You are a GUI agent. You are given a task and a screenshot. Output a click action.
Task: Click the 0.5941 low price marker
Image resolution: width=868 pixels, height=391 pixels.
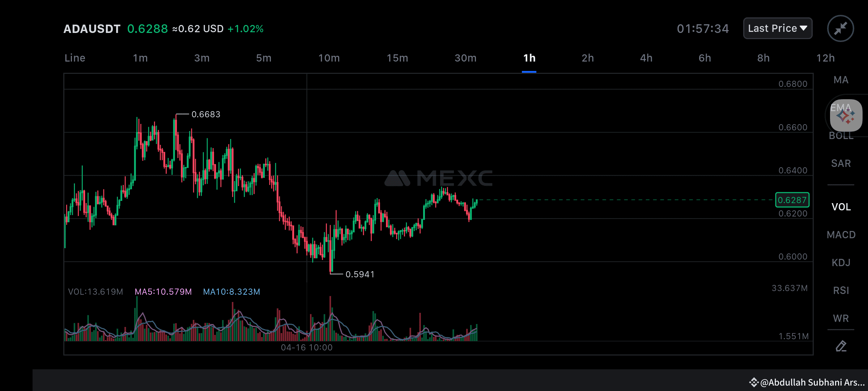click(360, 274)
